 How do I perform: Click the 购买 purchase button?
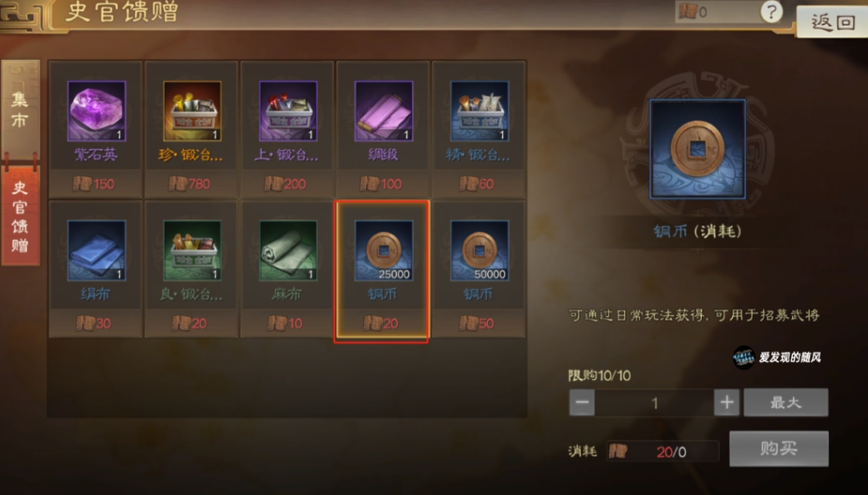point(779,448)
